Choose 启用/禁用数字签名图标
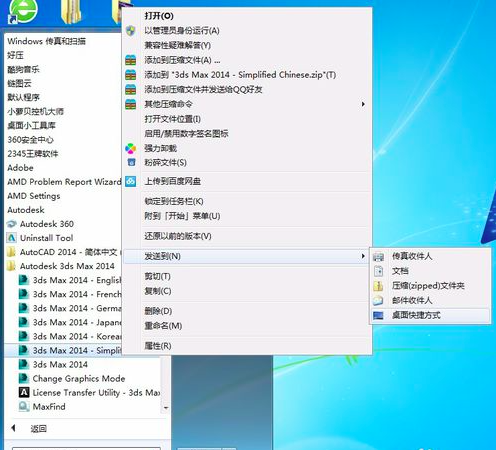Screen dimensions: 496x450 pyautogui.click(x=186, y=134)
